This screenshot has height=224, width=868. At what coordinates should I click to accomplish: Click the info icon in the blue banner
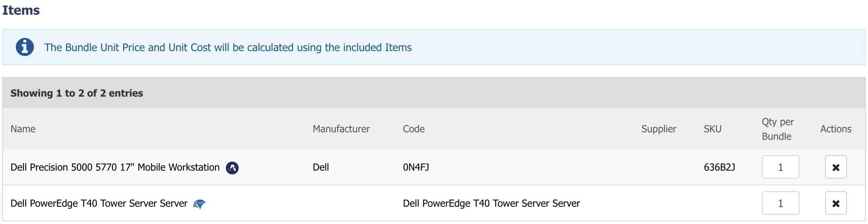[25, 47]
